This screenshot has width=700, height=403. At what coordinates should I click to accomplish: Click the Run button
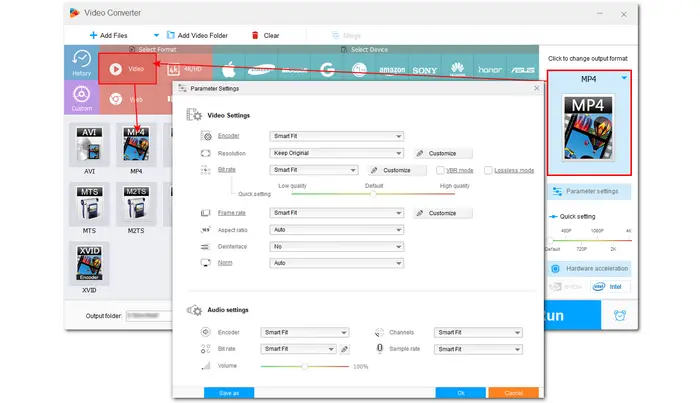pyautogui.click(x=573, y=316)
